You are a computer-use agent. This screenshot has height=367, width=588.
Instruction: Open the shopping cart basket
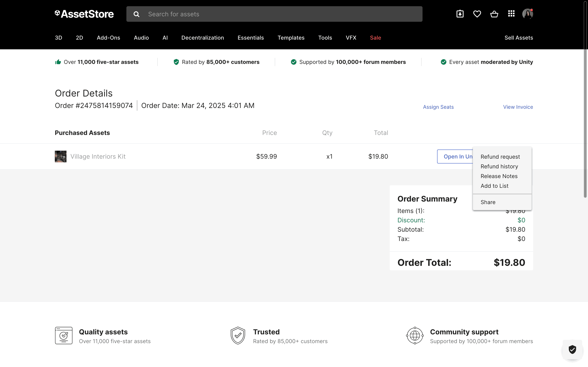pos(494,14)
